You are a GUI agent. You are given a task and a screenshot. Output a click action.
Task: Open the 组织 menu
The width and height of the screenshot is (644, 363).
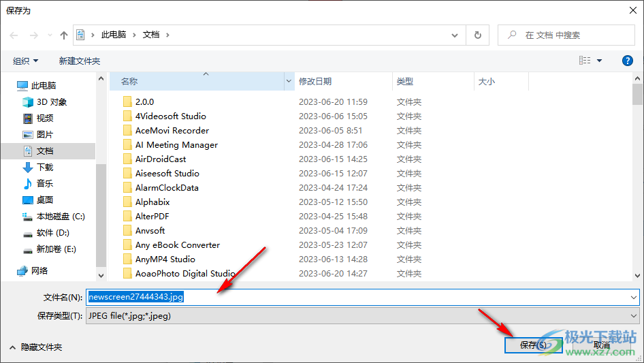tap(25, 61)
